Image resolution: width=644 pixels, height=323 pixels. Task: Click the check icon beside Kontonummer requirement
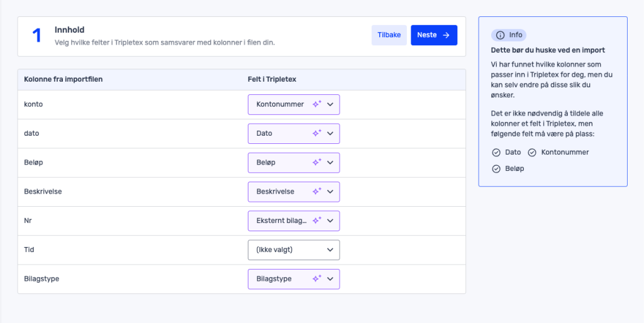pyautogui.click(x=532, y=153)
